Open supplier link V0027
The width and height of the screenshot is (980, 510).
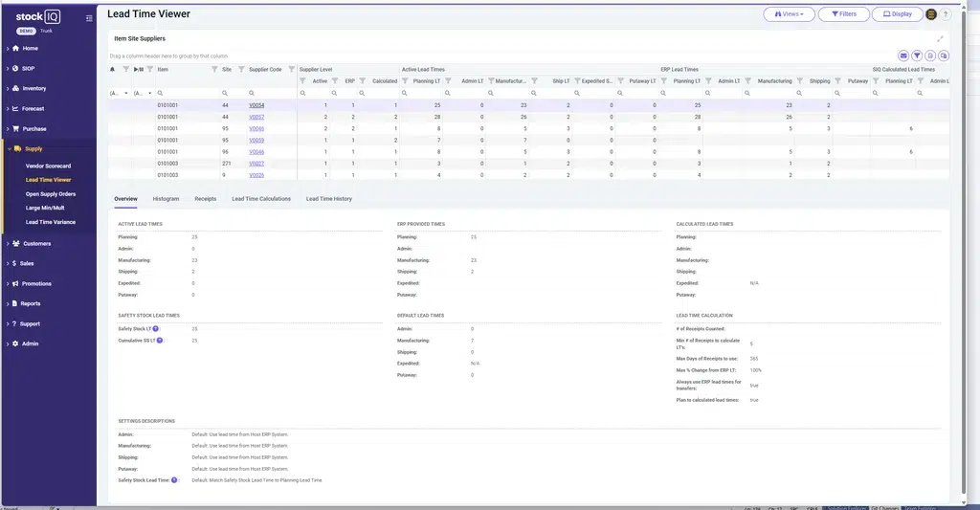(x=256, y=164)
